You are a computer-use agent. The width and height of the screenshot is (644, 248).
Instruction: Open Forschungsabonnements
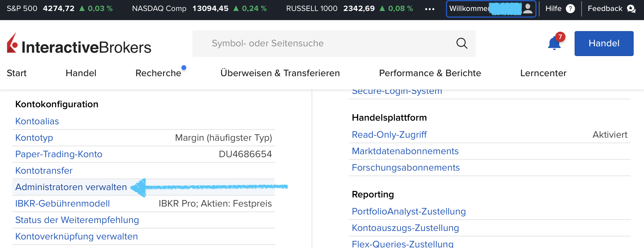(x=406, y=168)
